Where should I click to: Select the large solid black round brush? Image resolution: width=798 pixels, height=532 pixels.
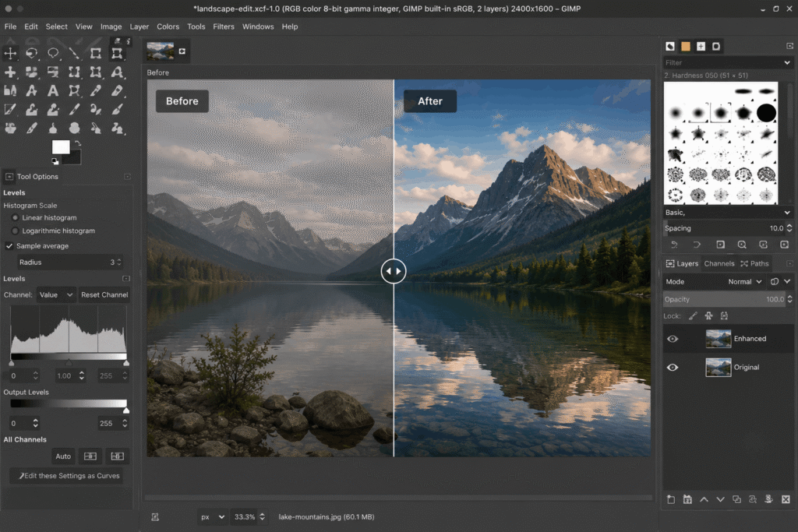click(x=766, y=113)
